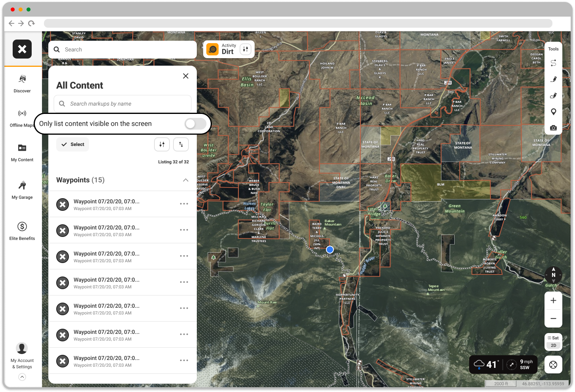This screenshot has height=392, width=575.
Task: Click the wind direction 9 mph SSW
Action: [x=520, y=364]
